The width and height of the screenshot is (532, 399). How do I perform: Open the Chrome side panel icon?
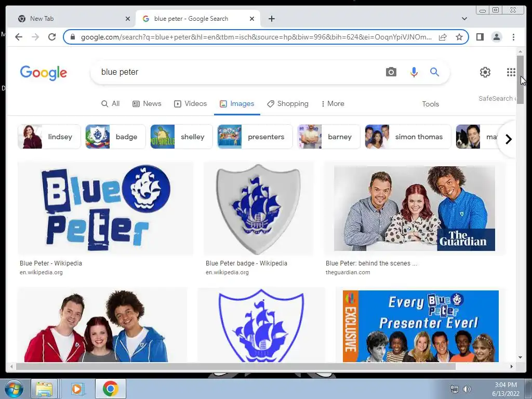pos(480,37)
